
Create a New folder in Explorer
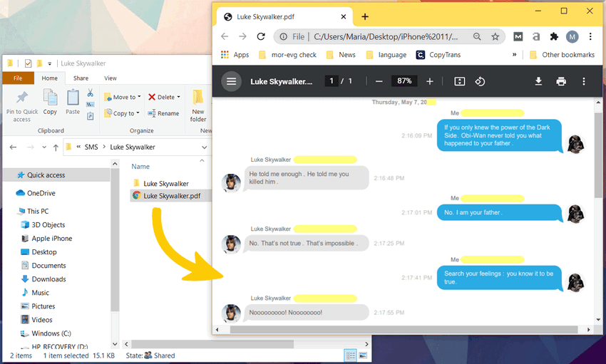pyautogui.click(x=198, y=105)
